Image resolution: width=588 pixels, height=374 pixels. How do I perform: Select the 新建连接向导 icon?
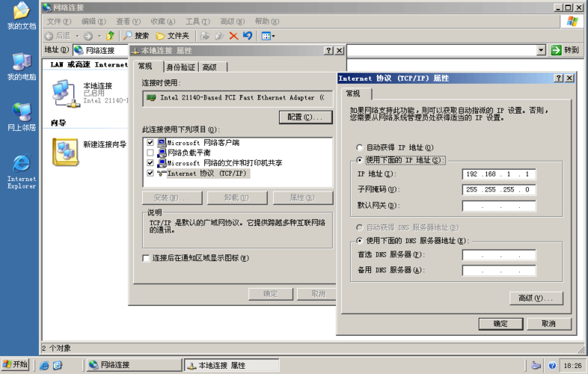click(65, 152)
